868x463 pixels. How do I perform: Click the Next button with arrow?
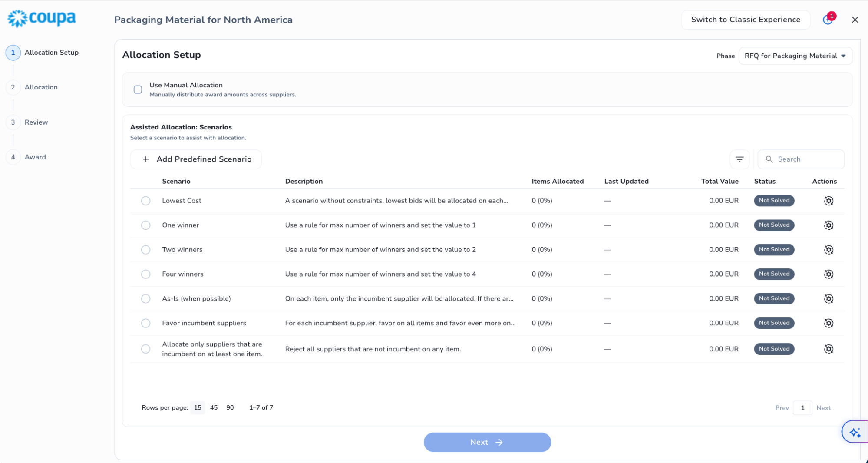(x=487, y=442)
